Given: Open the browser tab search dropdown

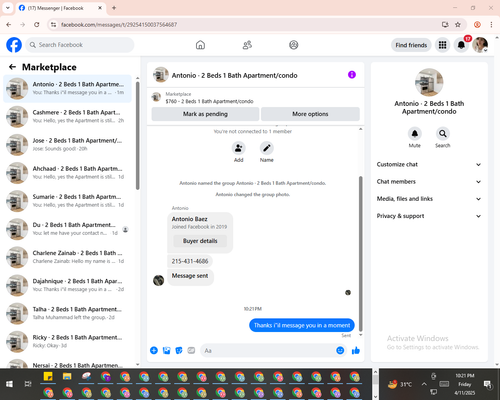Looking at the screenshot, I should pyautogui.click(x=8, y=8).
